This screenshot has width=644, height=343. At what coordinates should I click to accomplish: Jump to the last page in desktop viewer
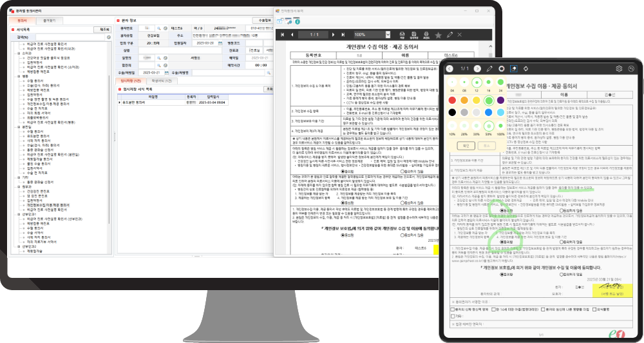pos(343,34)
